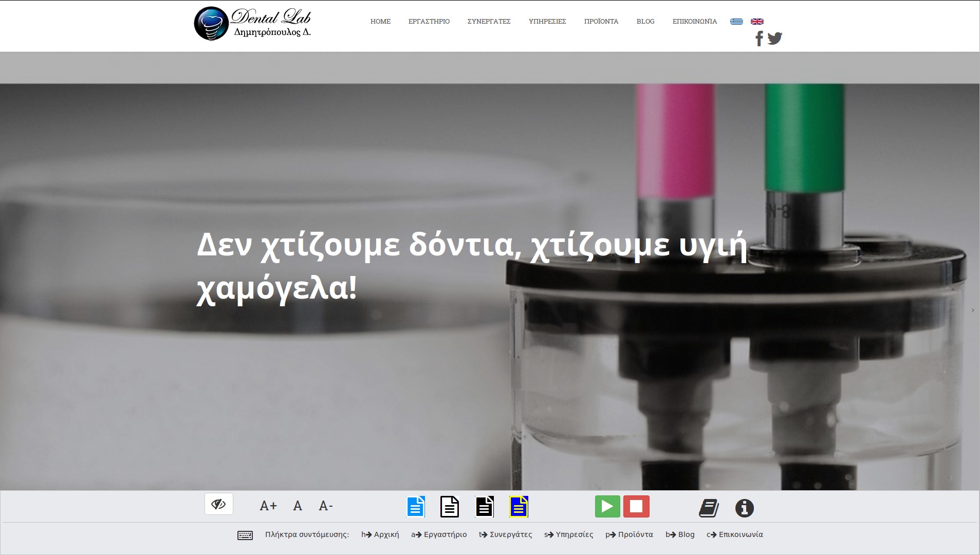
Task: Follow the a→ Εργαστήριο shortcut link
Action: (439, 534)
